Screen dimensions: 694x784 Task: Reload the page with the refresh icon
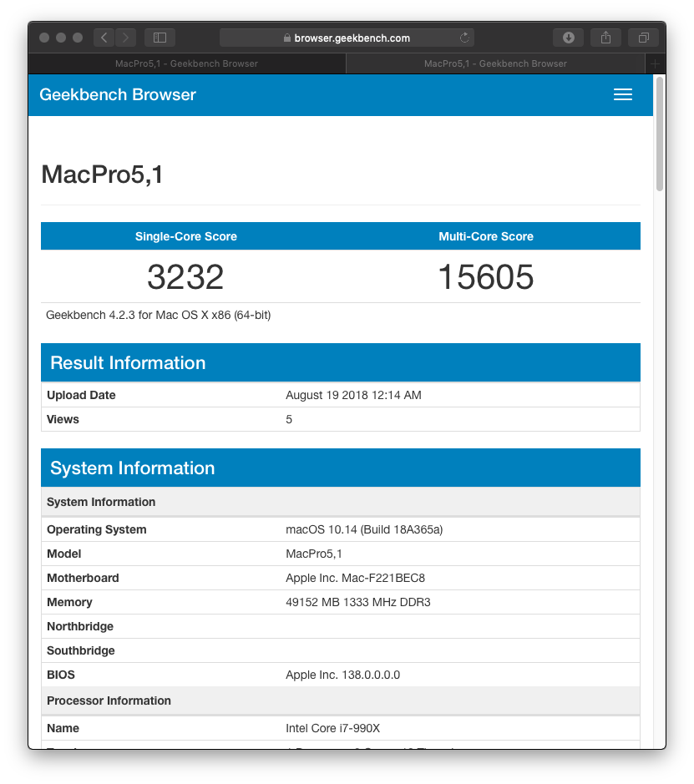464,38
